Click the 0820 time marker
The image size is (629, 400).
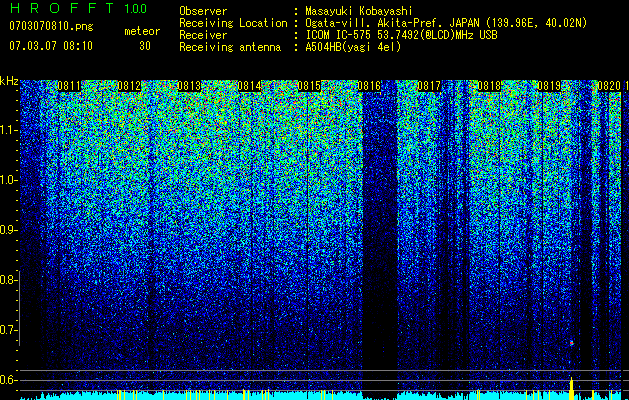coord(609,86)
